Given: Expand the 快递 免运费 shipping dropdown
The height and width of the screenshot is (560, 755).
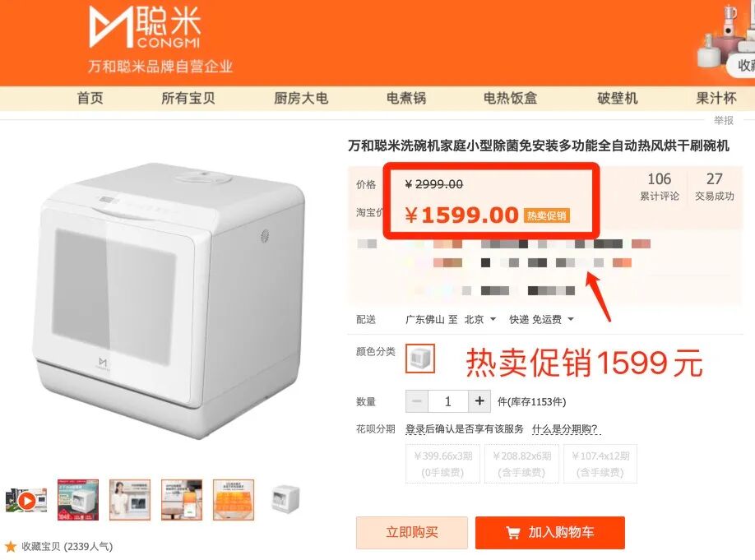Looking at the screenshot, I should click(x=542, y=319).
